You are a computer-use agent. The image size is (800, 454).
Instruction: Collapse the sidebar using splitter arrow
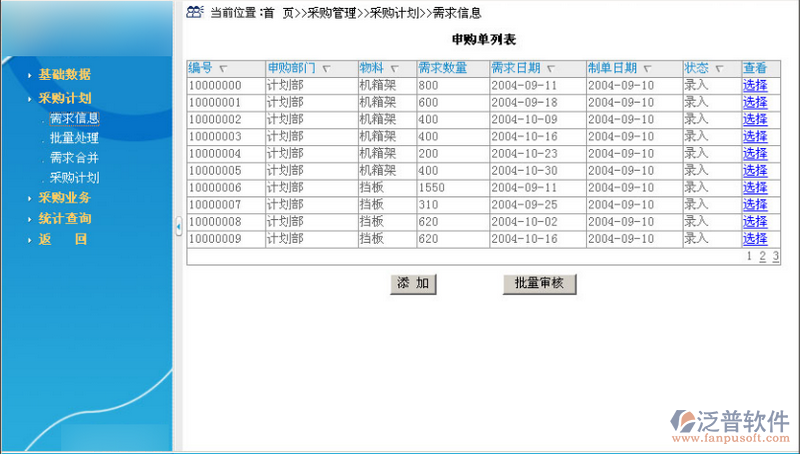(179, 227)
